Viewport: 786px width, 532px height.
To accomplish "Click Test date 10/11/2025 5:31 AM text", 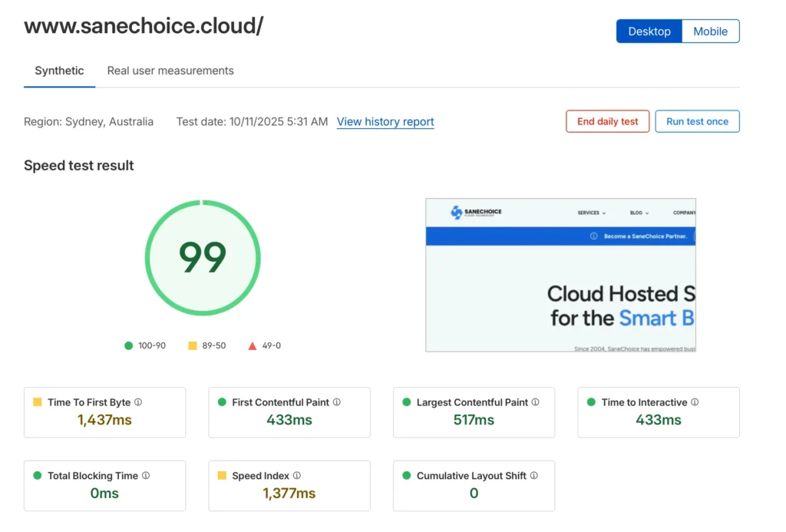I will coord(252,122).
